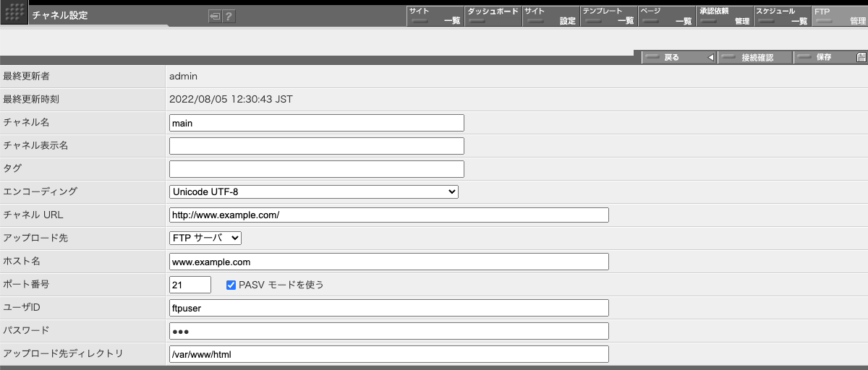Image resolution: width=868 pixels, height=370 pixels.
Task: Click the ポート番号 field showing 21
Action: click(x=190, y=285)
